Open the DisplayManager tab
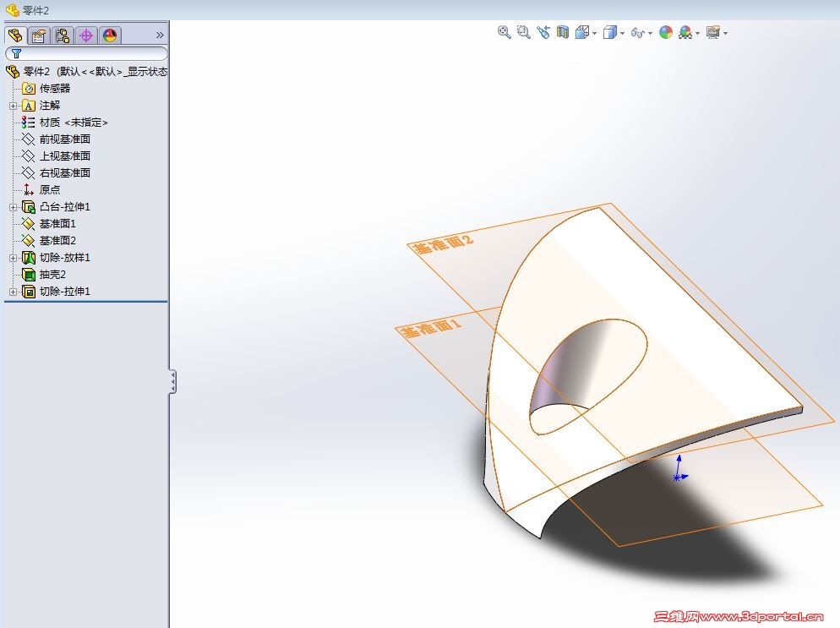The width and height of the screenshot is (840, 628). coord(110,35)
